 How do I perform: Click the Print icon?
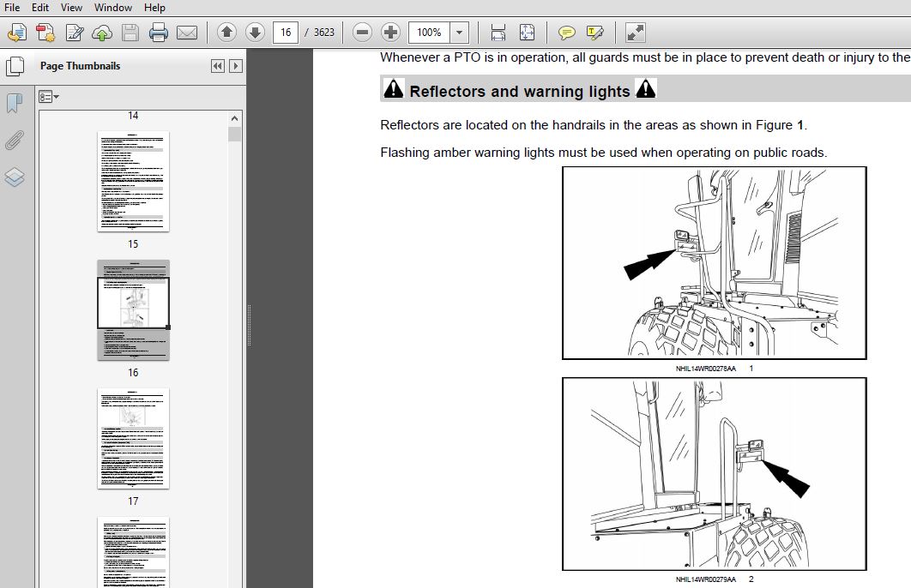pyautogui.click(x=158, y=33)
